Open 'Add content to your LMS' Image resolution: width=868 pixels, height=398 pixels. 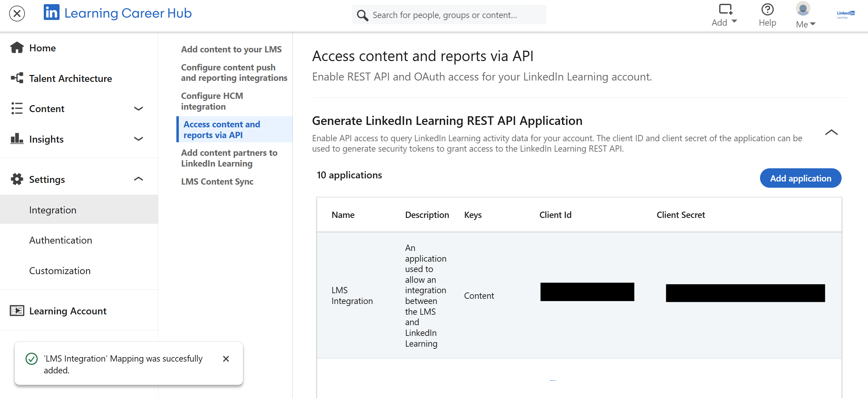[x=231, y=49]
